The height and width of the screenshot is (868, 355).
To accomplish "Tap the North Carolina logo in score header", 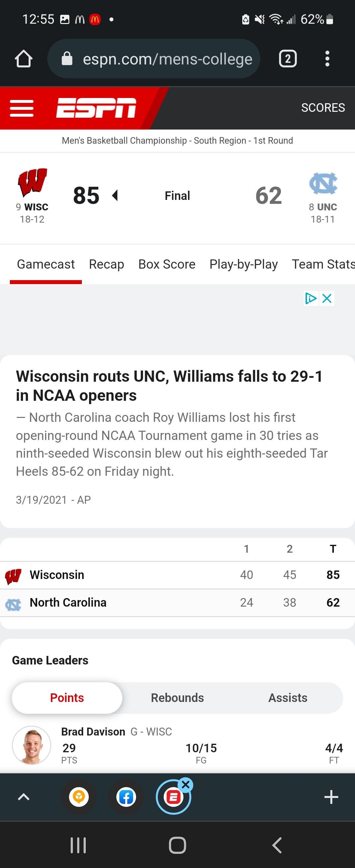I will click(323, 183).
